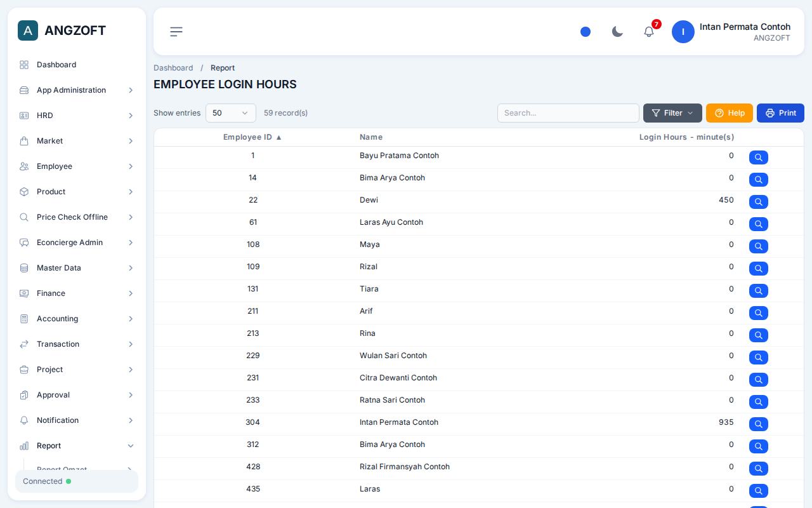
Task: View details for Laras Ayu Contoh
Action: pyautogui.click(x=759, y=224)
